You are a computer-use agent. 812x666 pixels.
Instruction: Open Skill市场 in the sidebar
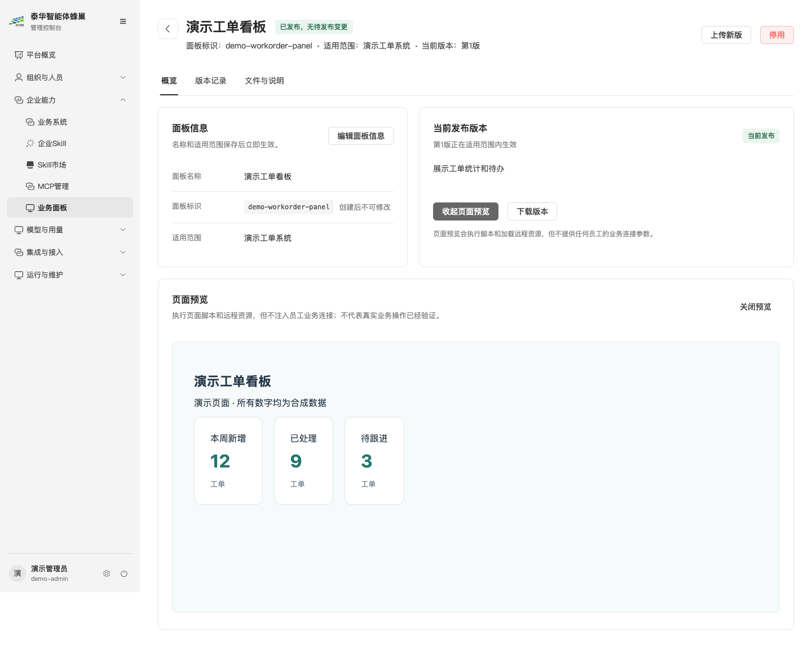pyautogui.click(x=70, y=165)
